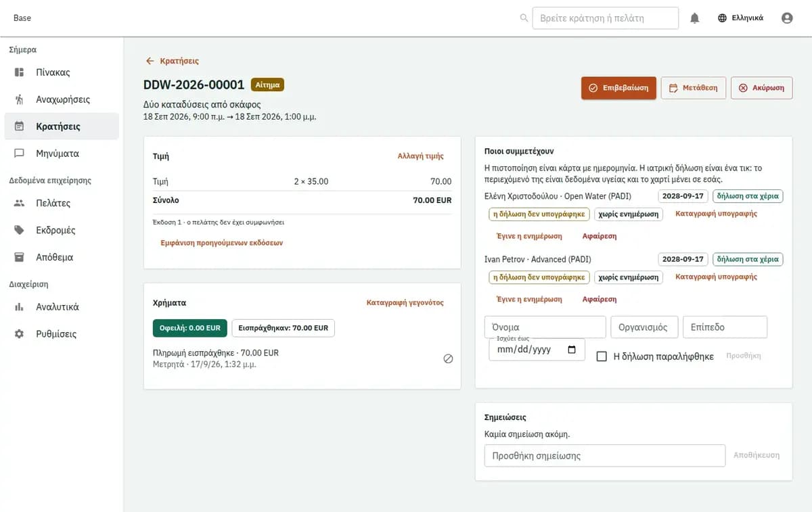
Task: Open Απόθεμα in the sidebar
Action: tap(62, 257)
